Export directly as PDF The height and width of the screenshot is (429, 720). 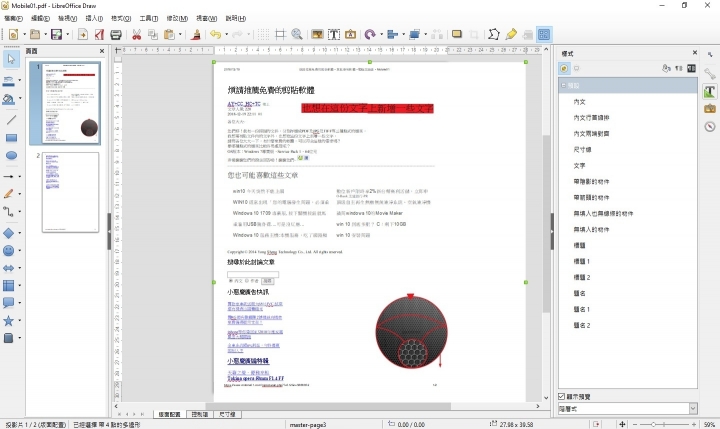coord(99,34)
